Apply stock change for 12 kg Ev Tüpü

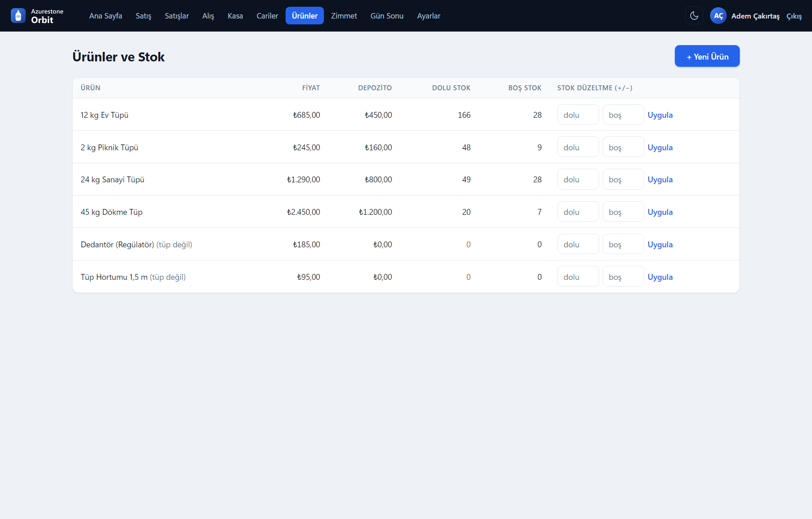pyautogui.click(x=660, y=115)
